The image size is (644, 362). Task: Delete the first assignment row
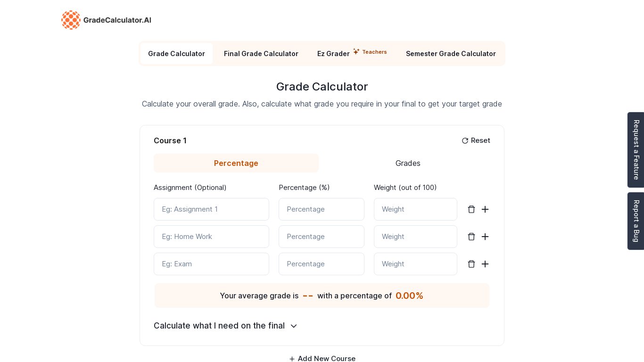click(x=471, y=209)
